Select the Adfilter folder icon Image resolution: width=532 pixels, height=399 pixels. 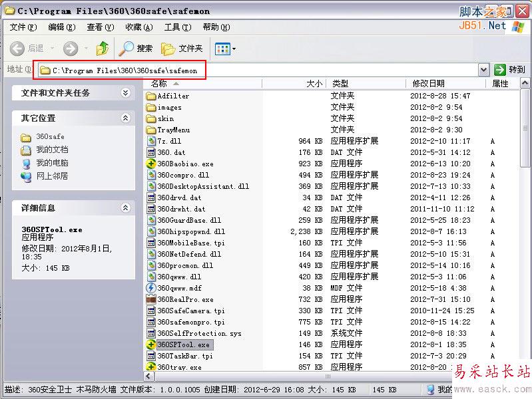pyautogui.click(x=151, y=96)
